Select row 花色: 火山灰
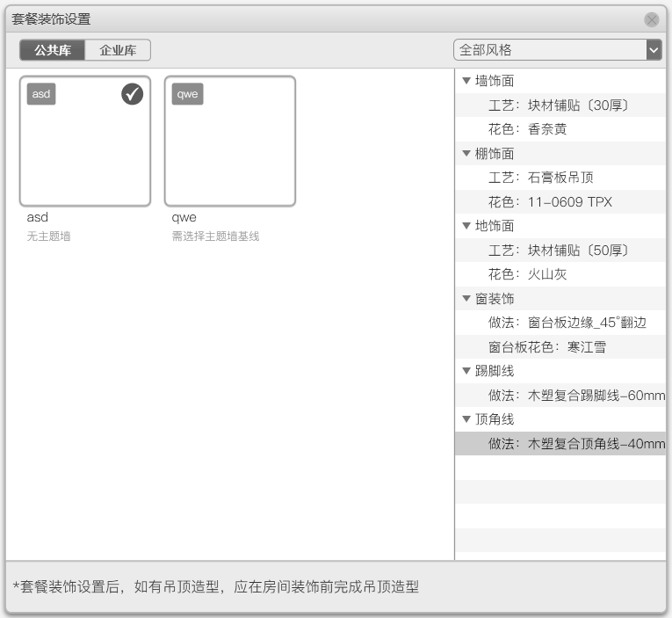672x618 pixels. [x=560, y=274]
